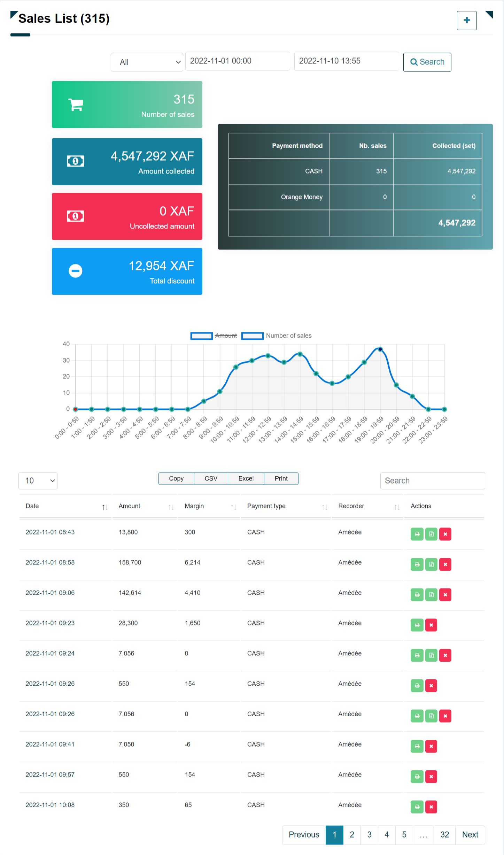Toggle Number of sales legend item
Screen dimensions: 504x855
(x=277, y=336)
